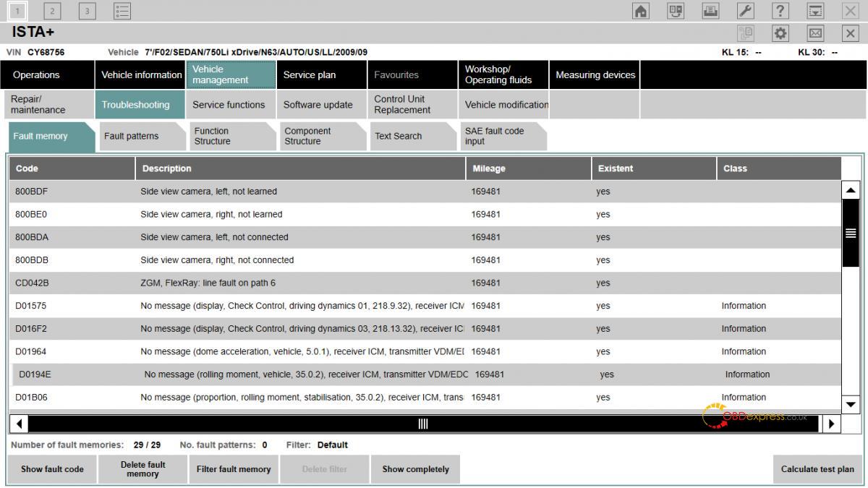Screen dimensions: 868x488
Task: Select fault code D016F2 row
Action: [425, 329]
